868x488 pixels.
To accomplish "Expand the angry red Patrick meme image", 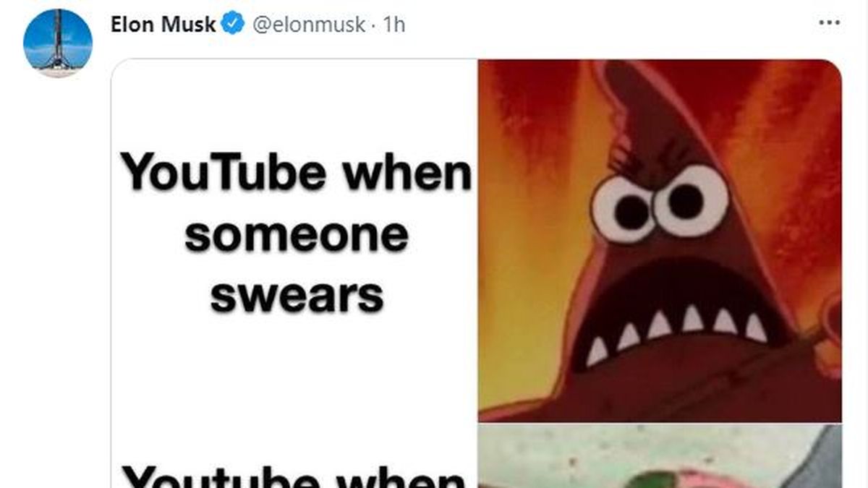I will [660, 241].
